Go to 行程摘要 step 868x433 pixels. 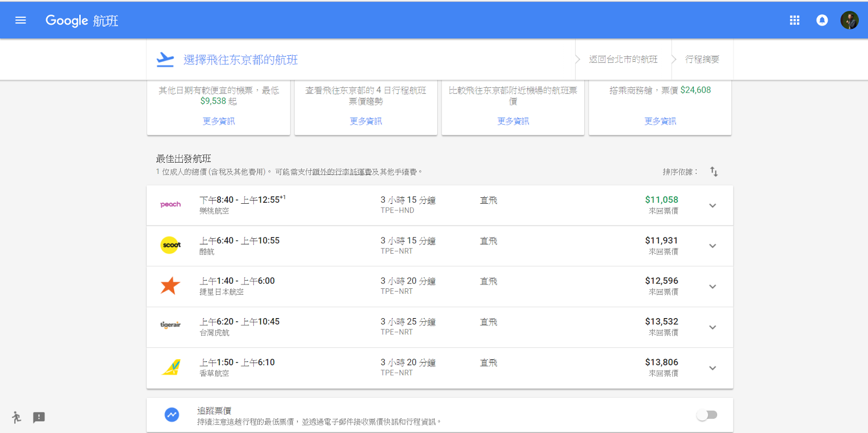[x=702, y=60]
